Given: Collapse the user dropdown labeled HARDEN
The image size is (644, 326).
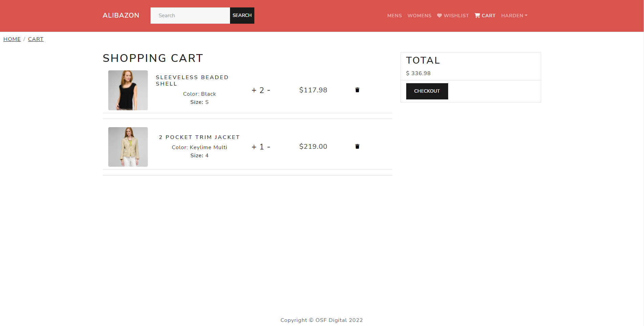Looking at the screenshot, I should click(x=514, y=16).
